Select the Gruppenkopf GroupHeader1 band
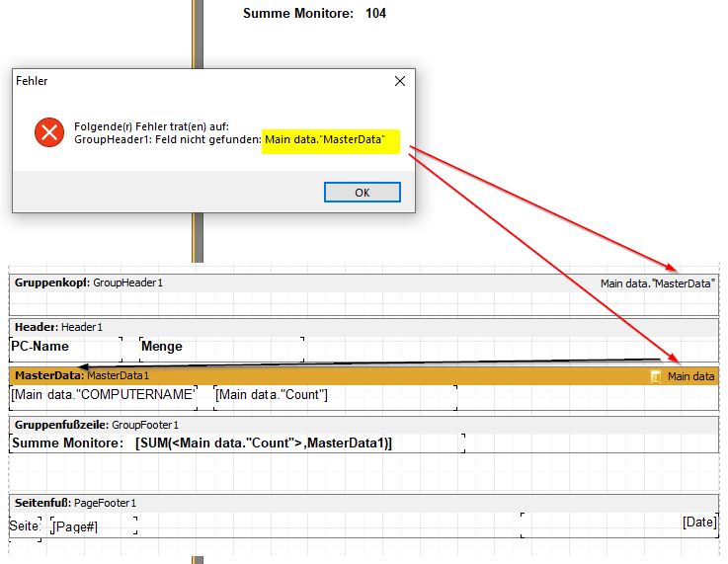Image resolution: width=728 pixels, height=564 pixels. [x=89, y=282]
